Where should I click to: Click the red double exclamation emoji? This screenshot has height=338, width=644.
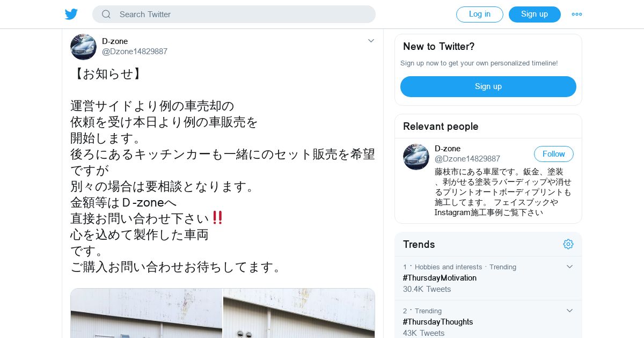coord(217,218)
